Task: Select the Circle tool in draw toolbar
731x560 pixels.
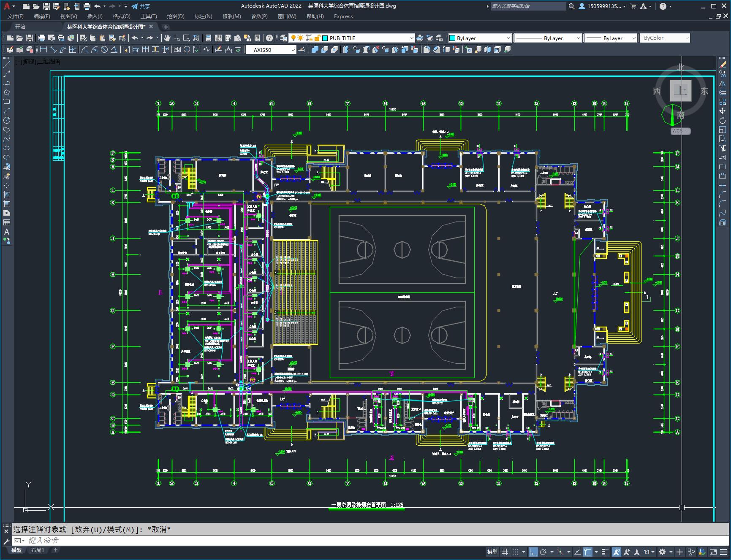Action: [x=7, y=120]
